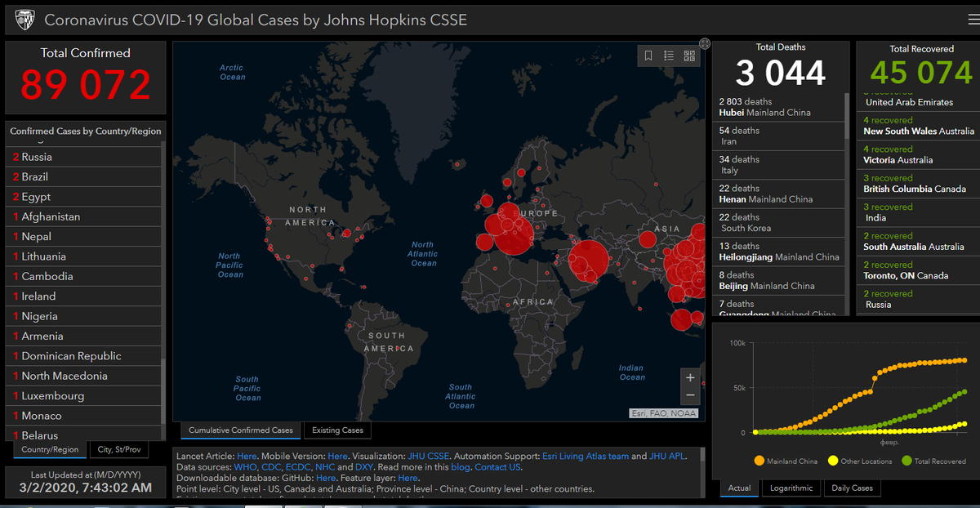Screen dimensions: 980x508
Task: Select Ireland in the country list
Action: coord(85,296)
